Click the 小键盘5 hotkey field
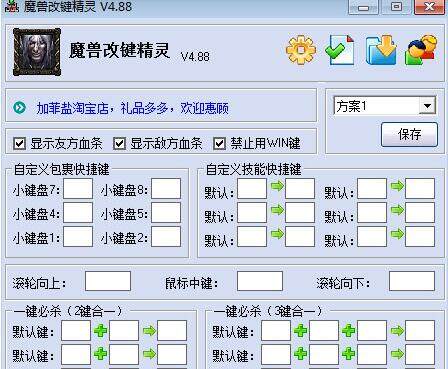 [166, 213]
